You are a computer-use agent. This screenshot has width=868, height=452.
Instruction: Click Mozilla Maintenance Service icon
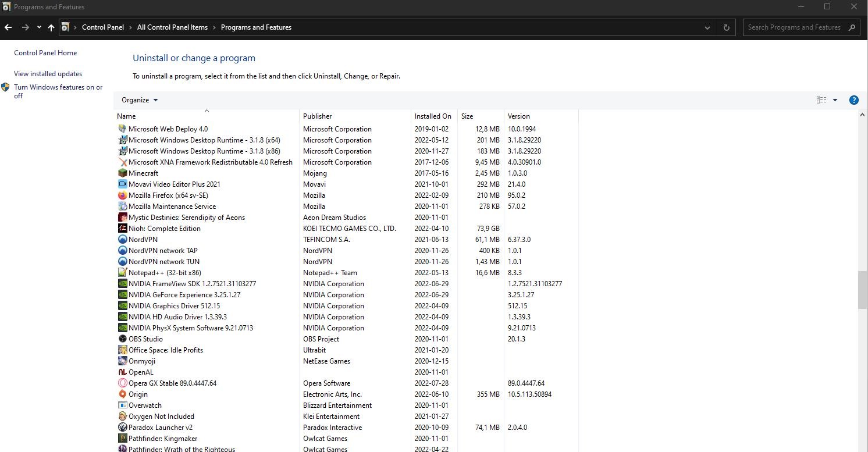122,207
